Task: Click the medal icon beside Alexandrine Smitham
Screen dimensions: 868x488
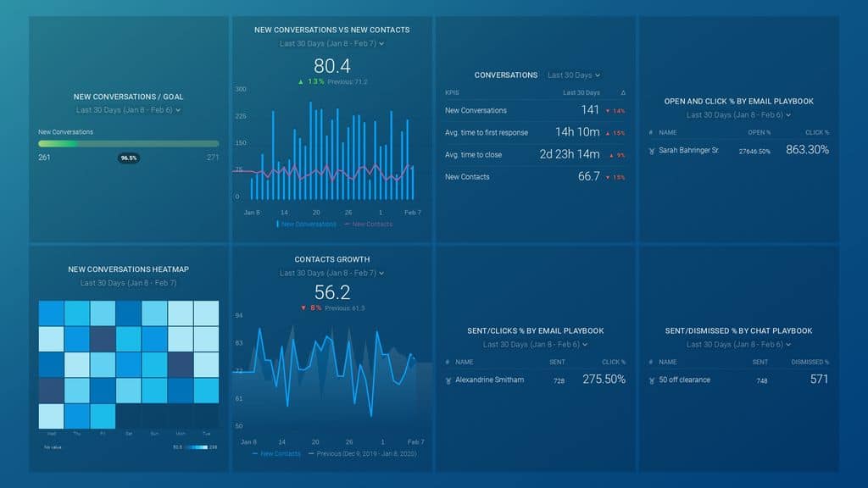Action: click(448, 380)
